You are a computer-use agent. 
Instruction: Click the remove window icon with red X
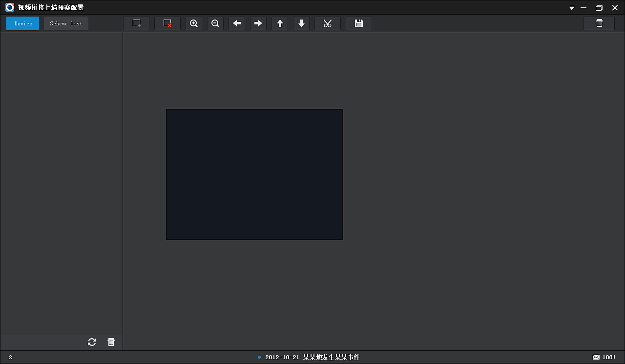(x=167, y=23)
